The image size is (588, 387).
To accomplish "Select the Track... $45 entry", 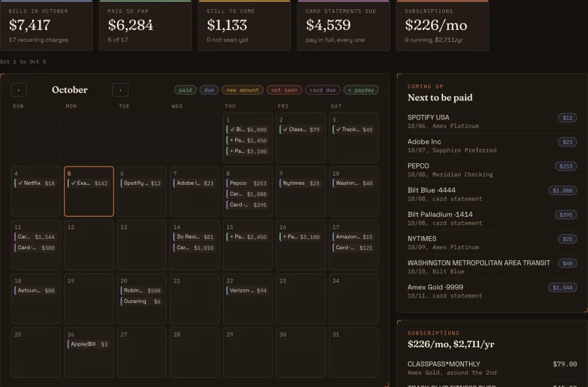I will click(353, 130).
